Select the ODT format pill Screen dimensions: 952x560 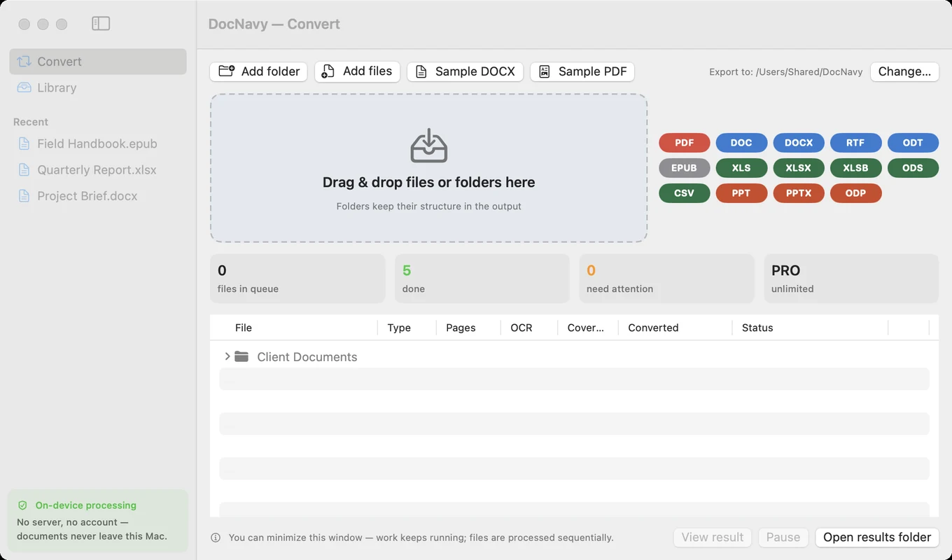(913, 143)
